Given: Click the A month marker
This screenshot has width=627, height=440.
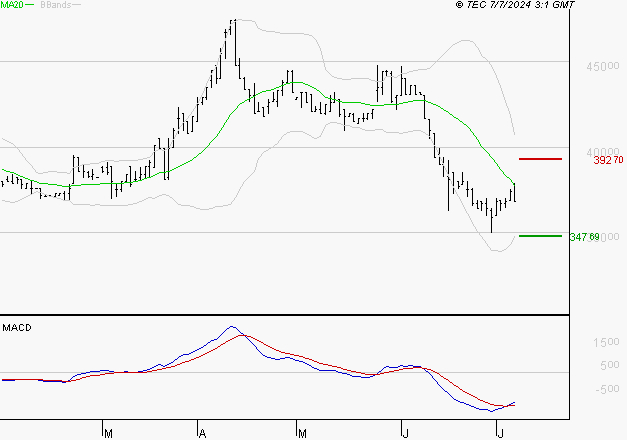Looking at the screenshot, I should [x=202, y=434].
